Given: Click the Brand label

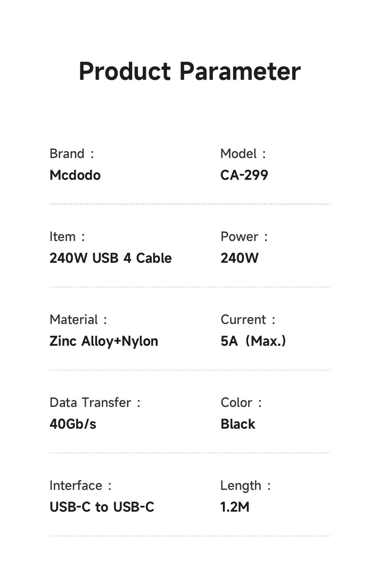Looking at the screenshot, I should tap(67, 154).
